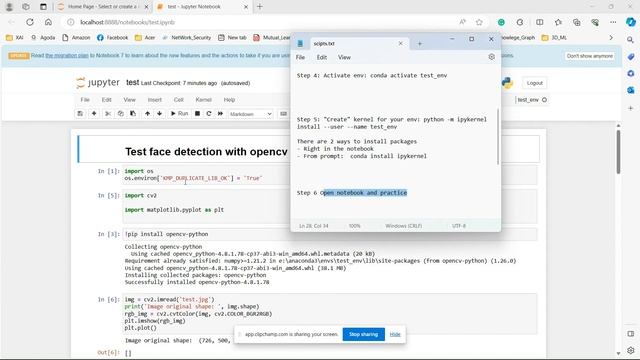Click the Logout button
Screen dimensions: 640x360
[x=535, y=83]
